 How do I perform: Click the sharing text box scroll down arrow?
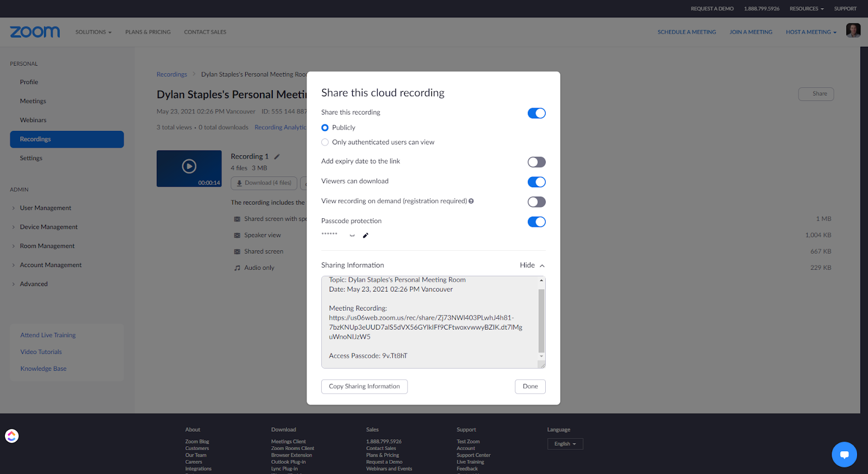click(541, 356)
